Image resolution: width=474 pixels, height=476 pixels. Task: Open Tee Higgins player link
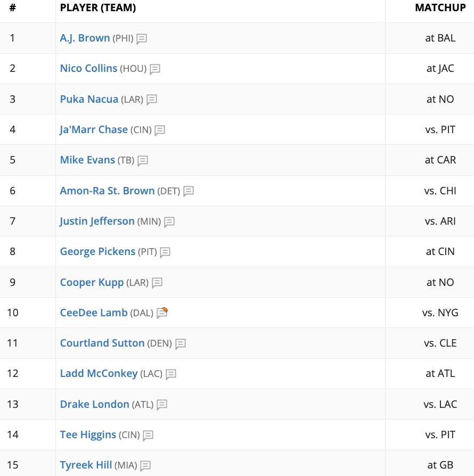click(88, 435)
